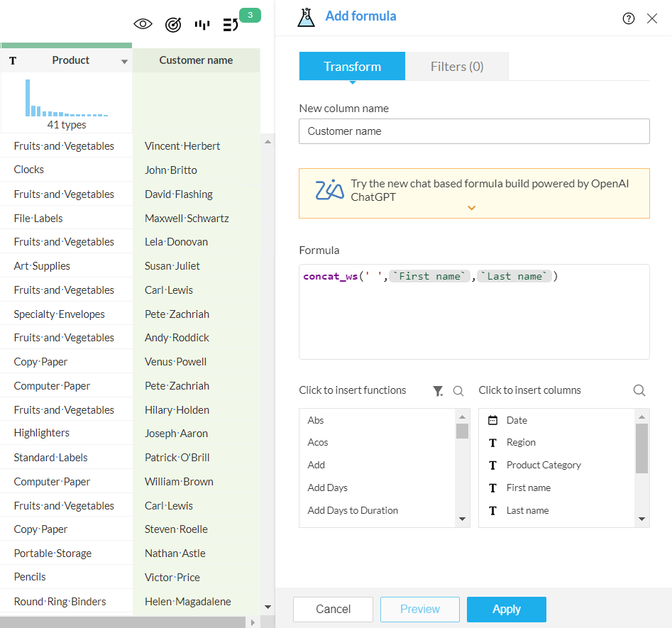Open the help question mark icon
This screenshot has width=672, height=628.
(x=628, y=18)
